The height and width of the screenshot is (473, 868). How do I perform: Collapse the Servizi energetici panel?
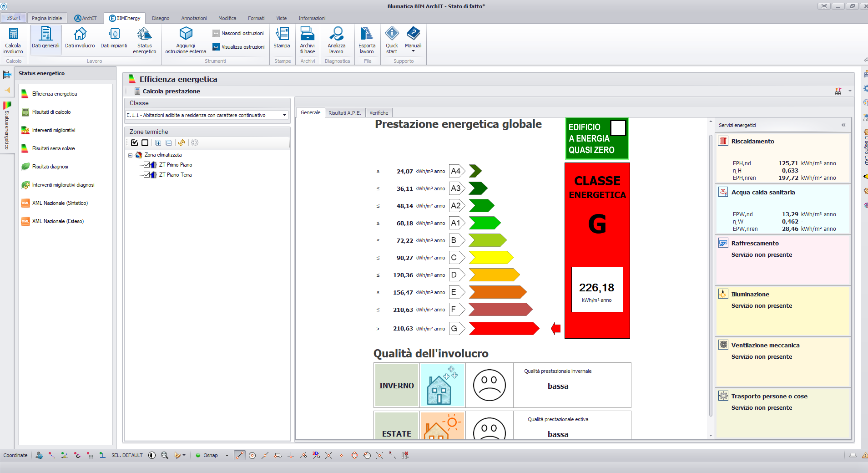point(843,125)
